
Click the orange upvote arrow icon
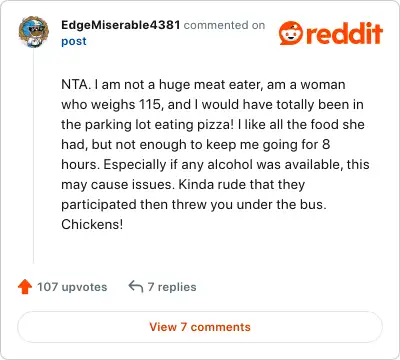pyautogui.click(x=25, y=287)
